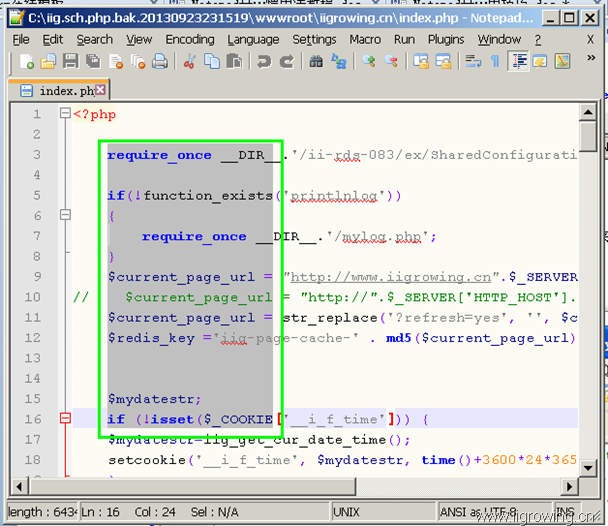Toggle word wrap toolbar button
The width and height of the screenshot is (608, 526).
pos(473,62)
